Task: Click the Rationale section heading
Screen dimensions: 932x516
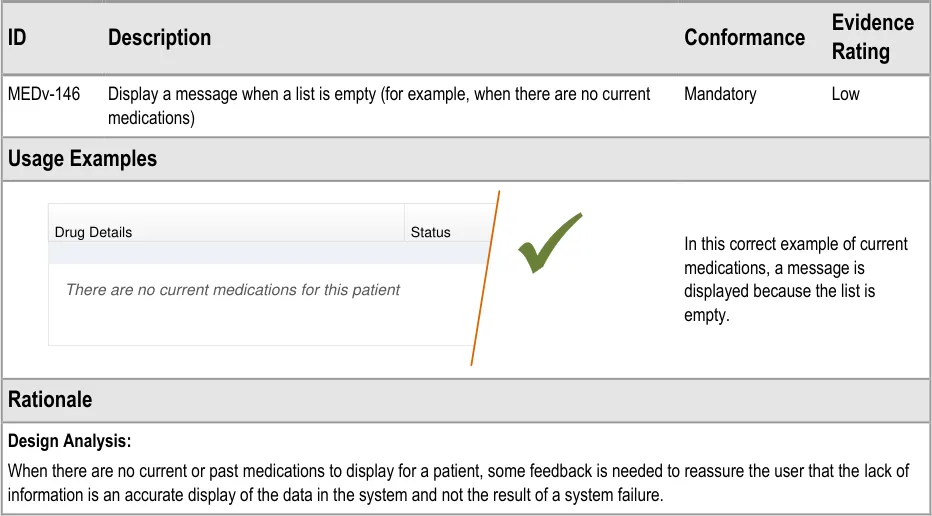Action: tap(50, 400)
